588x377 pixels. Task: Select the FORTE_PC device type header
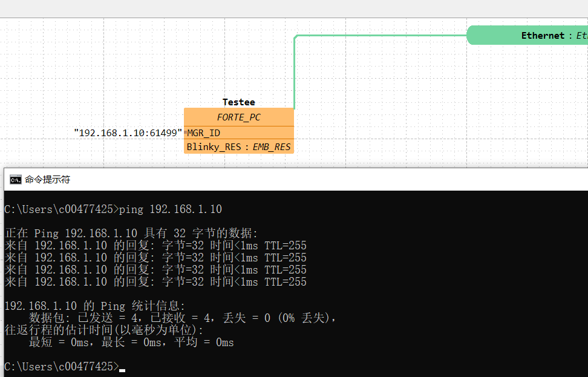[239, 117]
